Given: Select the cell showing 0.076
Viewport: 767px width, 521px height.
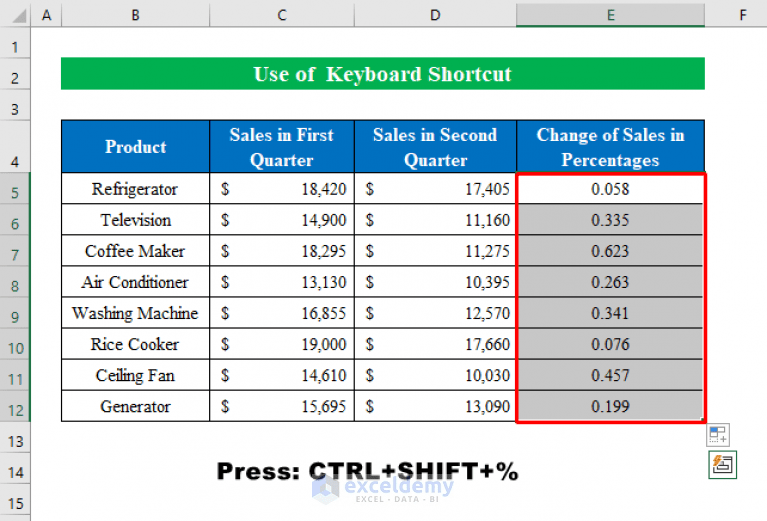Looking at the screenshot, I should [610, 344].
